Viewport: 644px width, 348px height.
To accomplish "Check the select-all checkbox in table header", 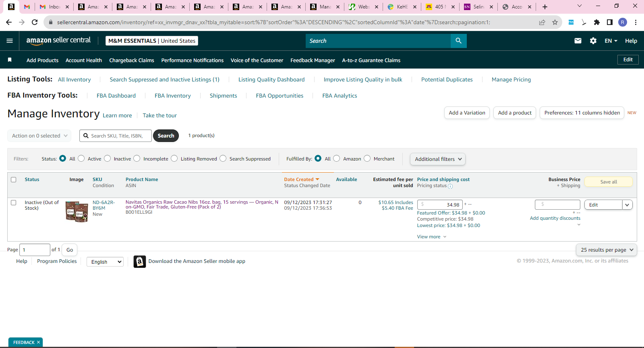I will click(14, 180).
